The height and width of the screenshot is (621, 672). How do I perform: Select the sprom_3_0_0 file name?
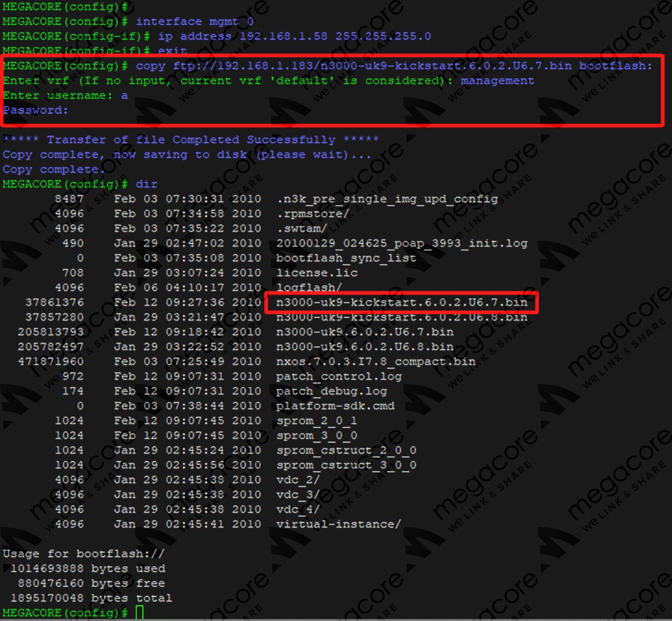317,435
